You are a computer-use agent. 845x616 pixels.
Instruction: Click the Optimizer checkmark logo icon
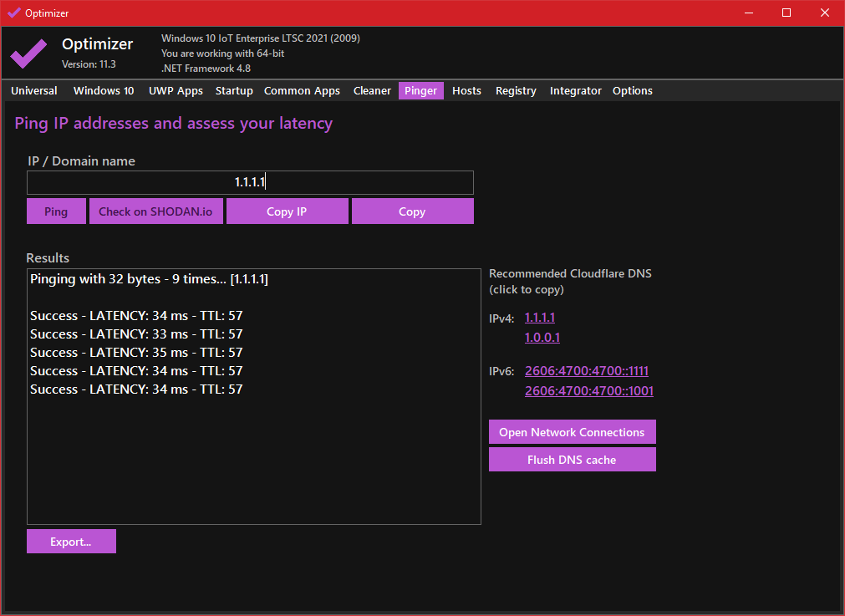coord(28,53)
